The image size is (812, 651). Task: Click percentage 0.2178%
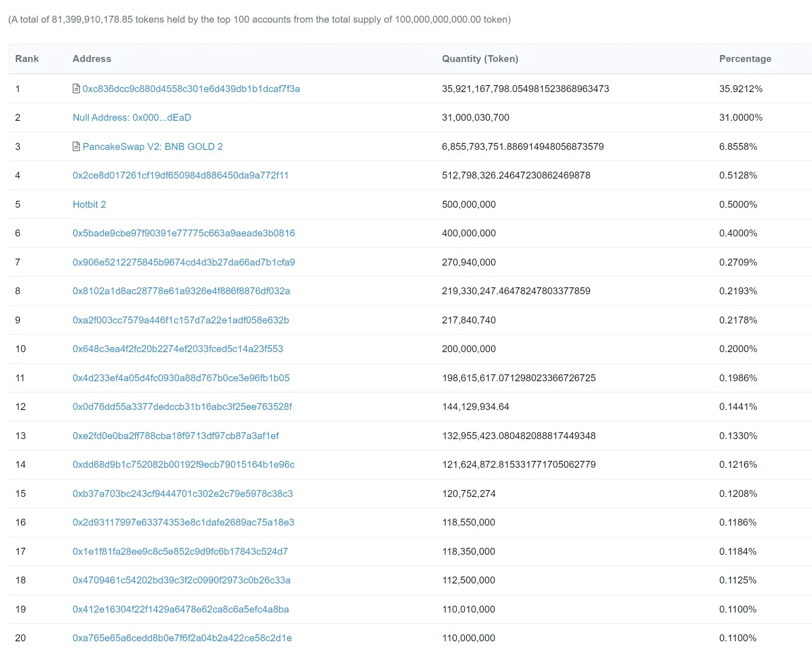[x=738, y=320]
